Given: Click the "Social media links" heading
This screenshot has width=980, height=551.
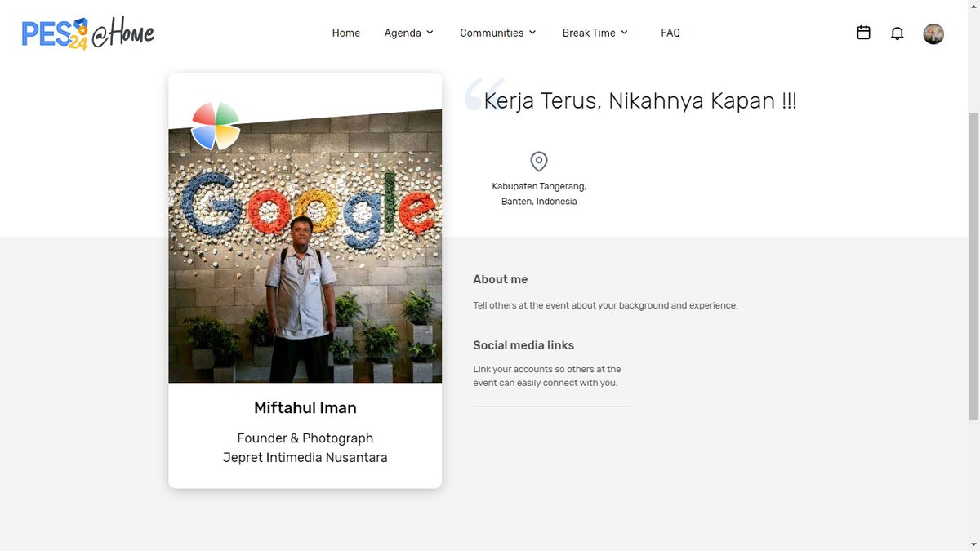Looking at the screenshot, I should coord(523,345).
